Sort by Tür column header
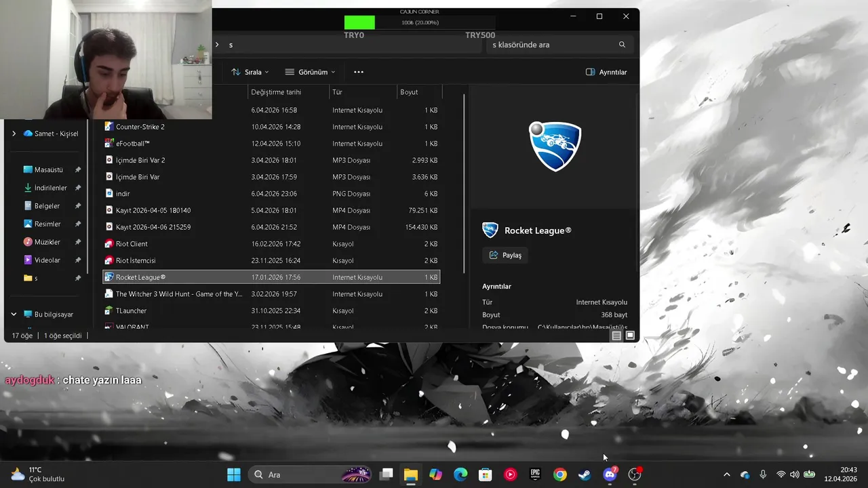This screenshot has height=488, width=868. point(363,92)
